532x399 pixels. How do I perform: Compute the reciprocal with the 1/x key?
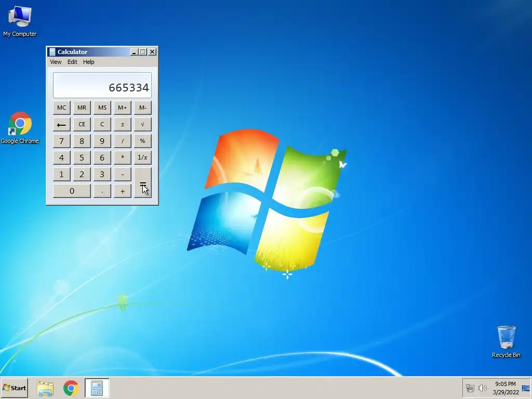click(x=142, y=158)
